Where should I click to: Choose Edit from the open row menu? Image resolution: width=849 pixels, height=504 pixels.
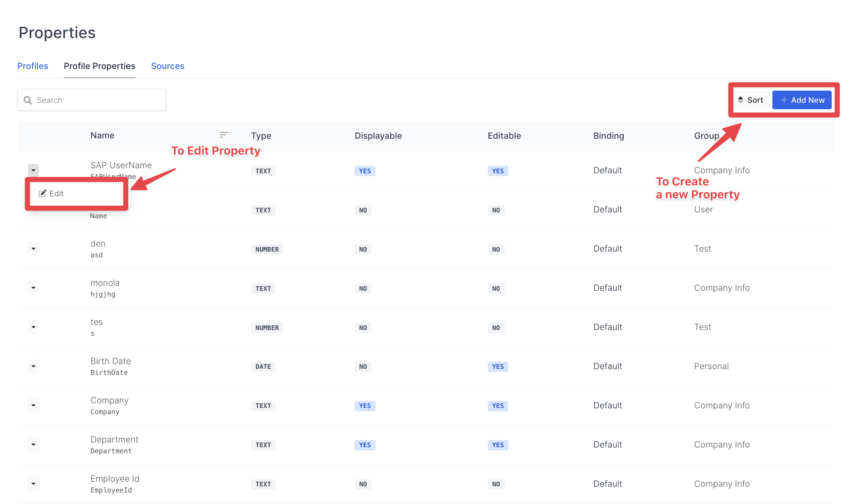click(56, 193)
